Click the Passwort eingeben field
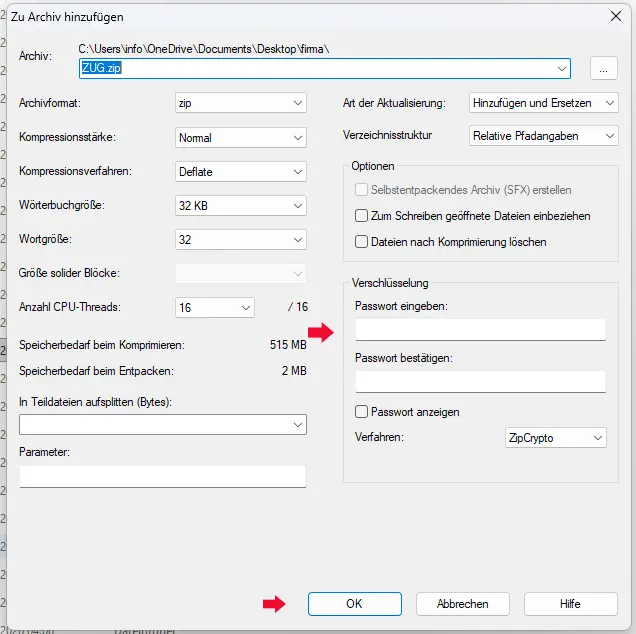The width and height of the screenshot is (636, 634). coord(481,330)
